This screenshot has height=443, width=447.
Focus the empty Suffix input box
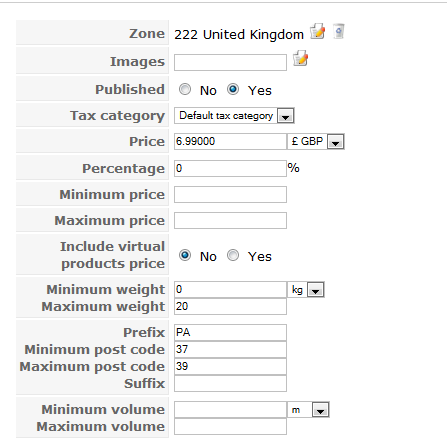230,384
